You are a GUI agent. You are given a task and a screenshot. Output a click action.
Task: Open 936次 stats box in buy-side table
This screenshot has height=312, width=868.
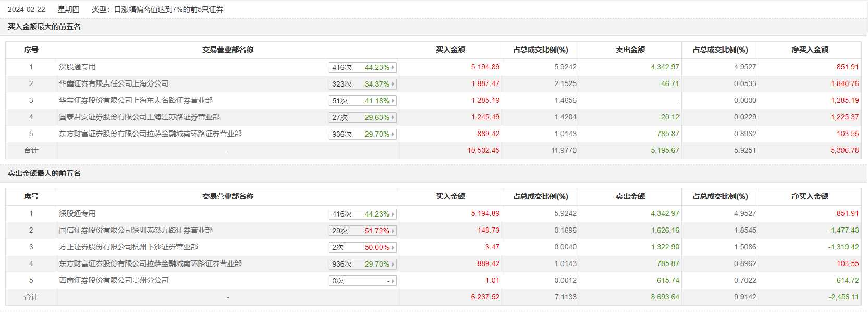point(362,134)
